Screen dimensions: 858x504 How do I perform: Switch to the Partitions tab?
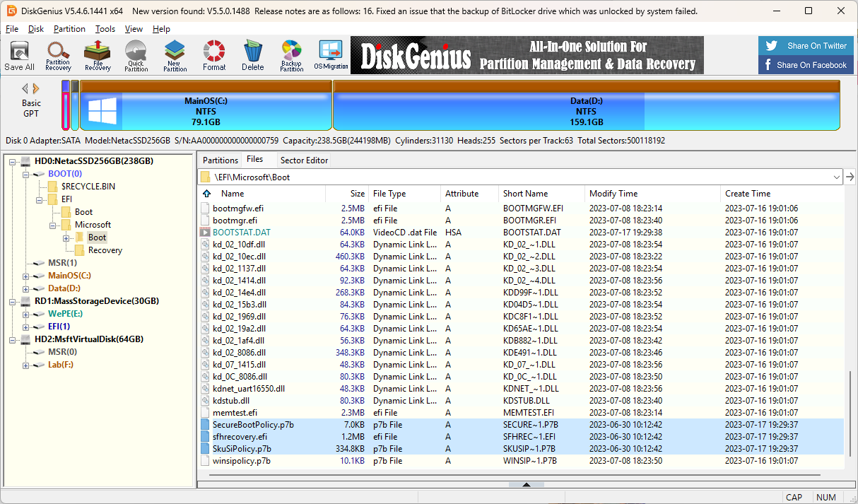pyautogui.click(x=221, y=160)
